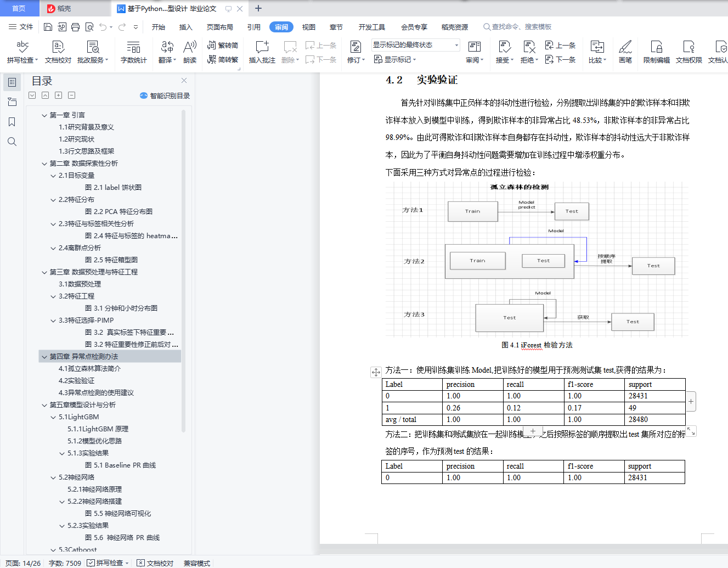The height and width of the screenshot is (568, 728).
Task: Open the bookmark panel in the sidebar
Action: click(12, 121)
